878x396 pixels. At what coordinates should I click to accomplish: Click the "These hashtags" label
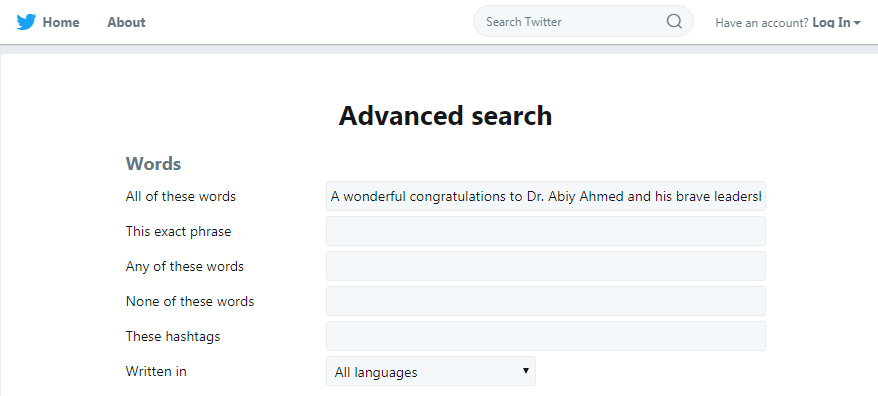tap(173, 336)
